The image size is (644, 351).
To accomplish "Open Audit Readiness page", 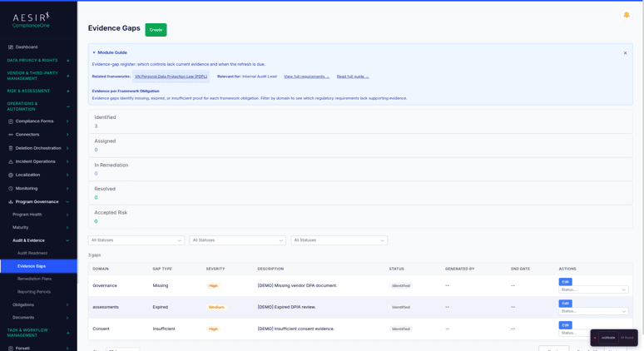I will click(x=32, y=254).
